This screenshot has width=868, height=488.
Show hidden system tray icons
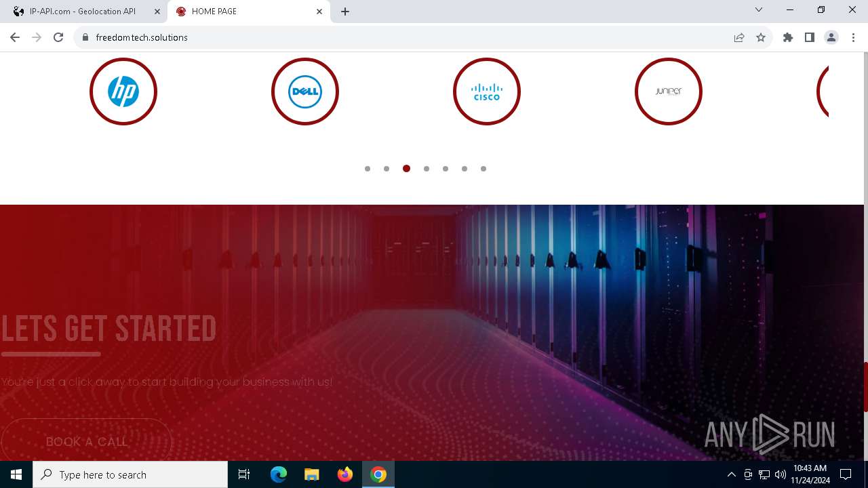click(x=731, y=474)
